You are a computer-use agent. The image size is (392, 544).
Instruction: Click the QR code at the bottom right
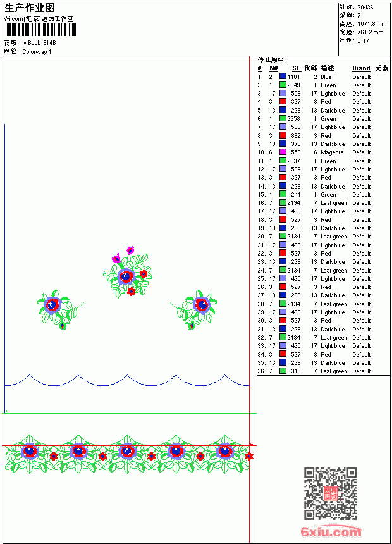coord(331,493)
